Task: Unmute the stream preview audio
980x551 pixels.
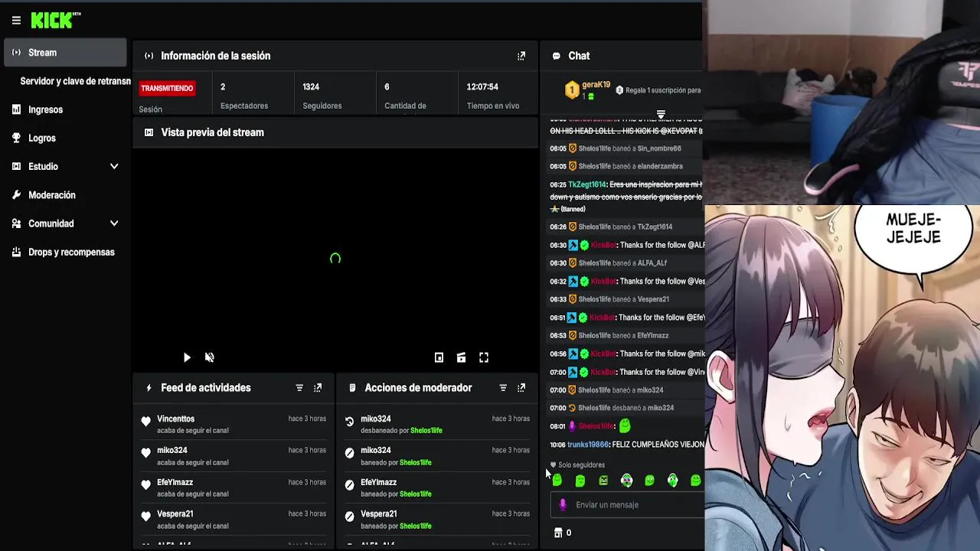Action: (210, 357)
